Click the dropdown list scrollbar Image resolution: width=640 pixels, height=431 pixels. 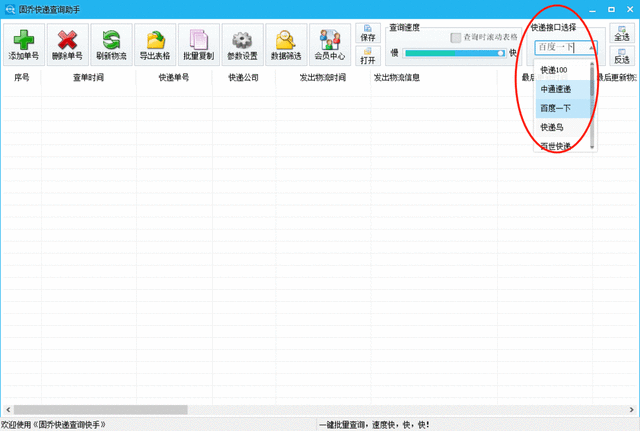[x=592, y=105]
